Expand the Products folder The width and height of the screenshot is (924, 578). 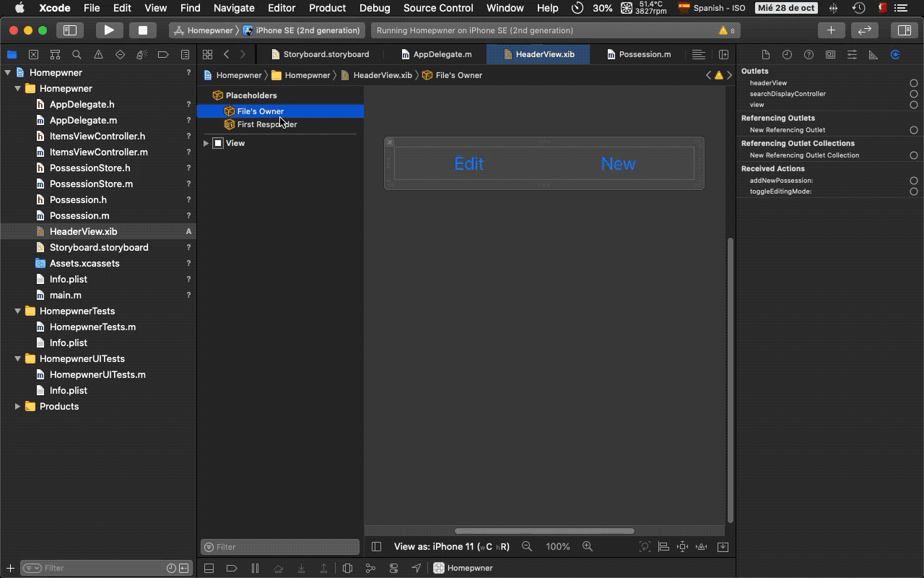click(x=17, y=406)
